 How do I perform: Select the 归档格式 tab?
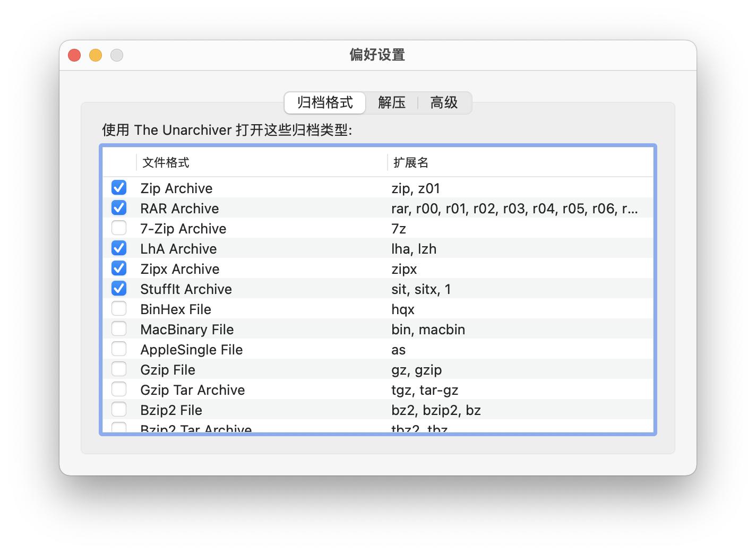(x=324, y=103)
